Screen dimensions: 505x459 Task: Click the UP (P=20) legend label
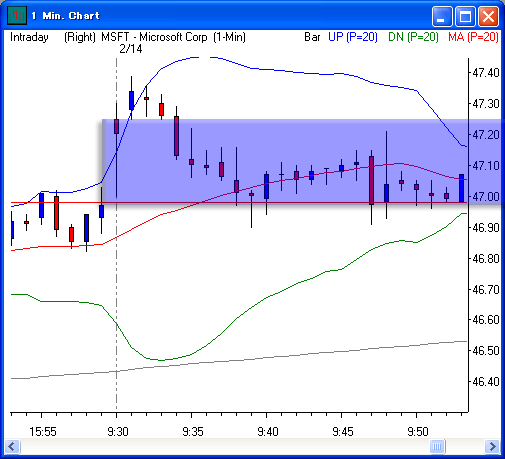point(353,37)
